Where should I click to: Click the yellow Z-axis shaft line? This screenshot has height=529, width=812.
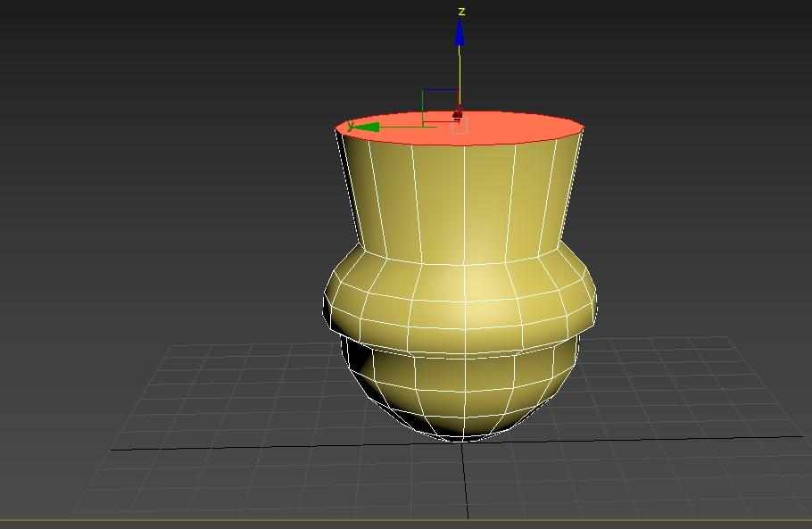(460, 71)
